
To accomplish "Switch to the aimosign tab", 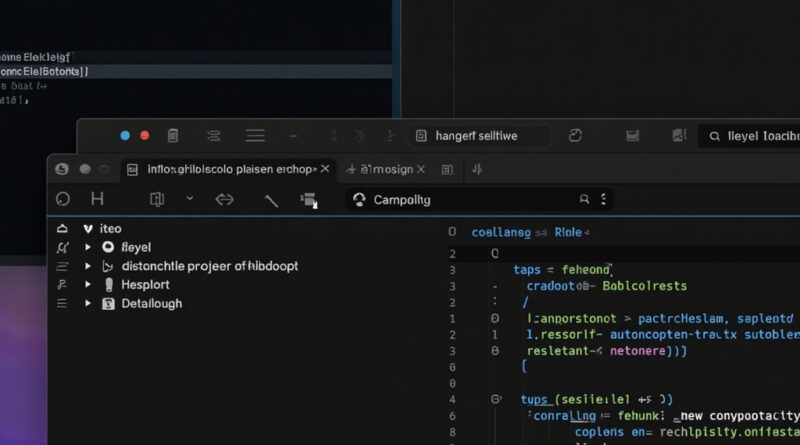I will click(386, 169).
